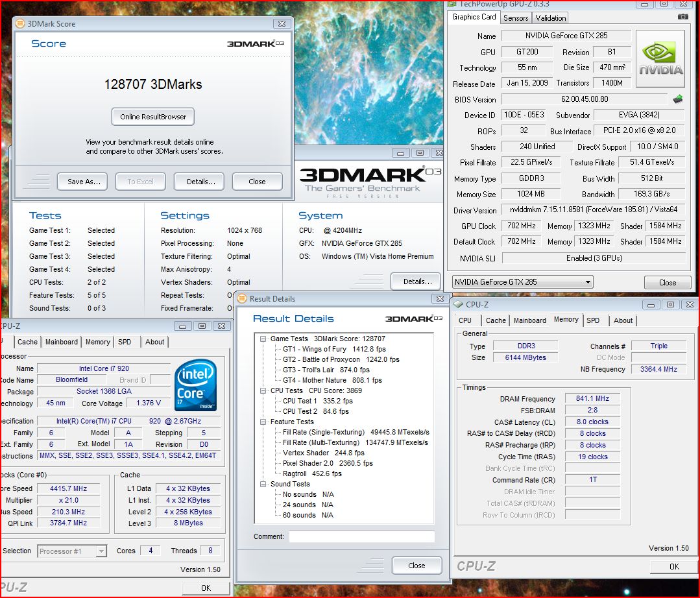Screen dimensions: 700x598
Task: Switch to the Validation tab in GPU-Z
Action: [550, 18]
